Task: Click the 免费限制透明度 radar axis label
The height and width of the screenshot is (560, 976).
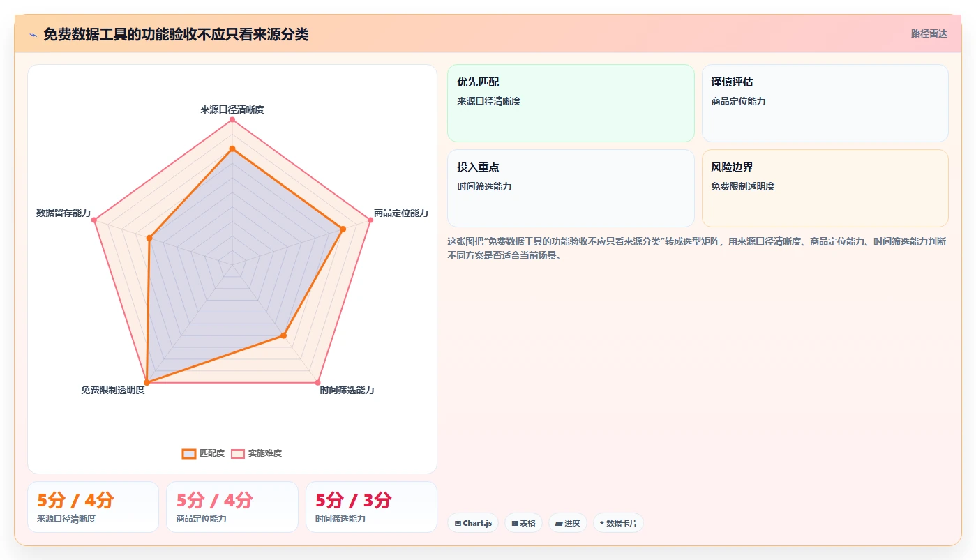Action: click(113, 390)
